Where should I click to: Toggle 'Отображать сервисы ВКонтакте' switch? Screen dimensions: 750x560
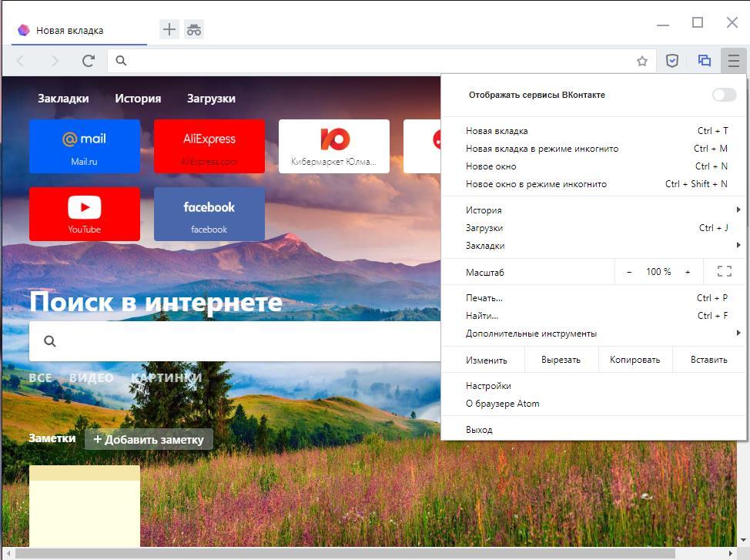[x=724, y=95]
